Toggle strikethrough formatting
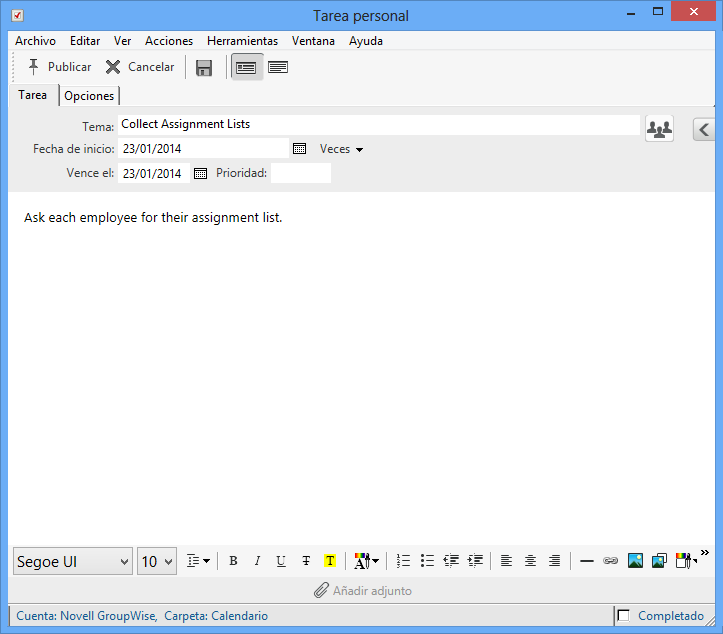 point(306,561)
